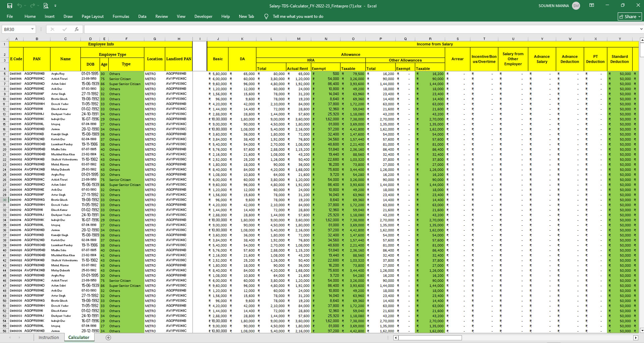The image size is (644, 343).
Task: Click the Undo arrow icon
Action: pyautogui.click(x=20, y=6)
